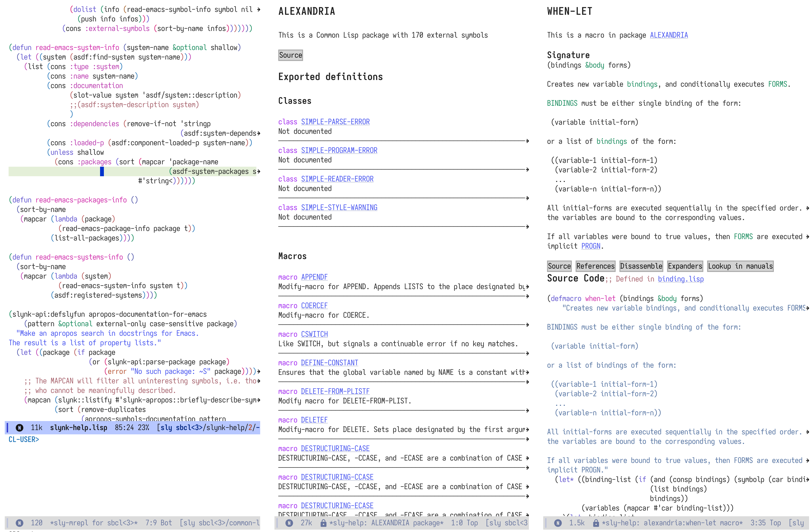Click the N state icon in ALEXANDRIA package modeline

tap(289, 523)
